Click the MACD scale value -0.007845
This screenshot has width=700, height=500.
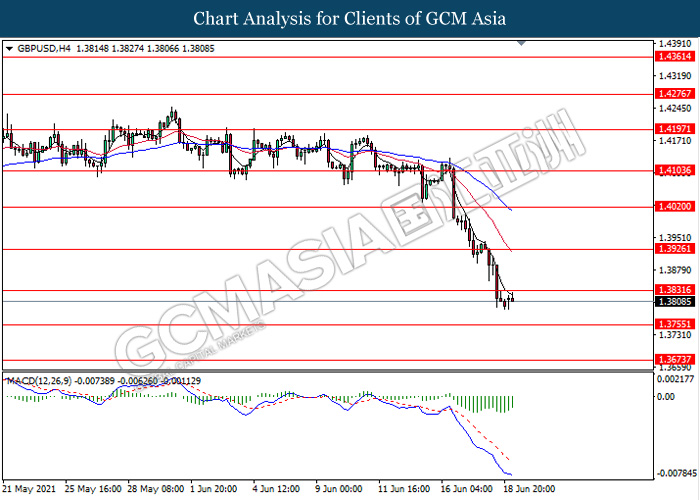click(x=675, y=473)
